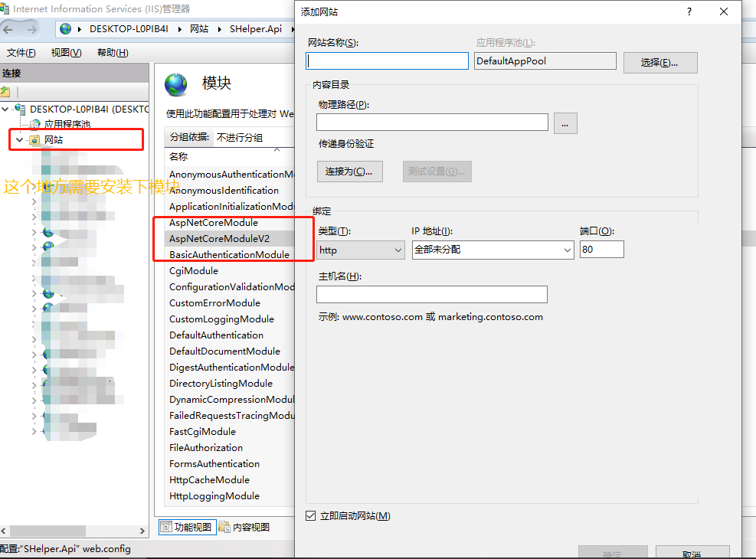Open the 分组依据 不进行分组 dropdown
This screenshot has height=559, width=756.
click(254, 137)
